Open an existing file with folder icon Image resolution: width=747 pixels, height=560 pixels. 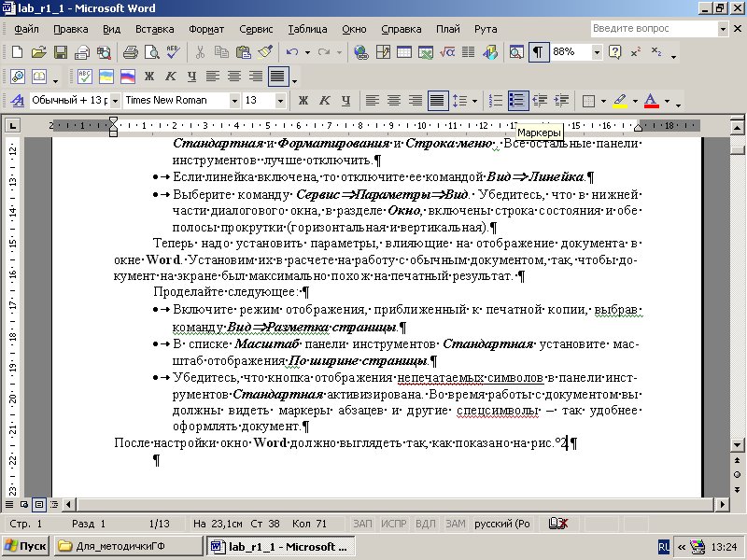(x=38, y=52)
